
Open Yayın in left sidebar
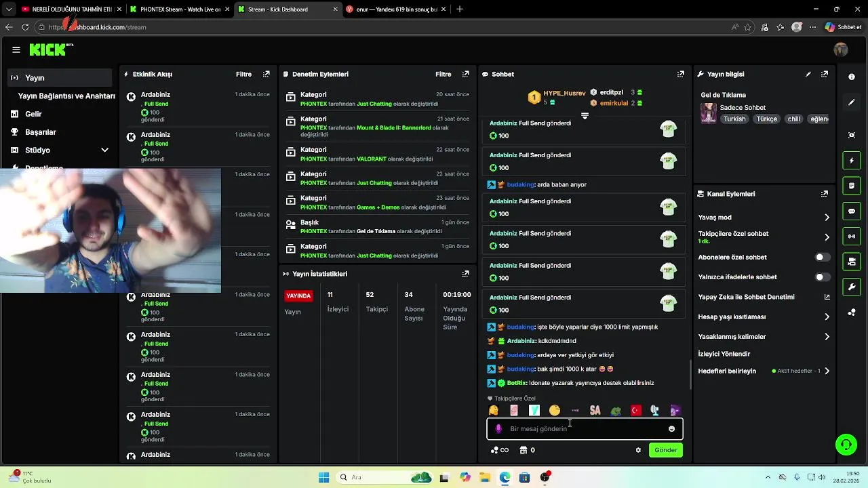pyautogui.click(x=61, y=78)
